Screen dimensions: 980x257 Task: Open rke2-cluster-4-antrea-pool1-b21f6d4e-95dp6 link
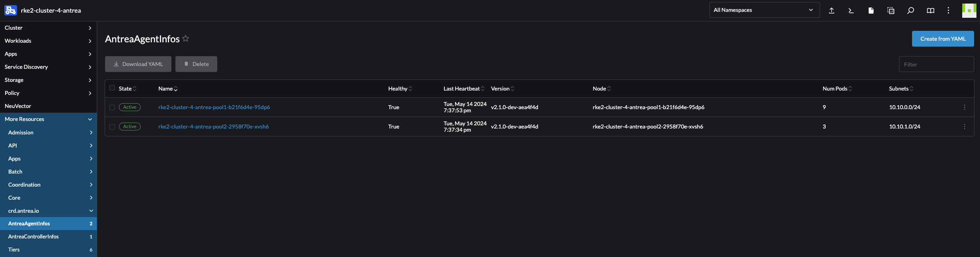click(x=214, y=107)
